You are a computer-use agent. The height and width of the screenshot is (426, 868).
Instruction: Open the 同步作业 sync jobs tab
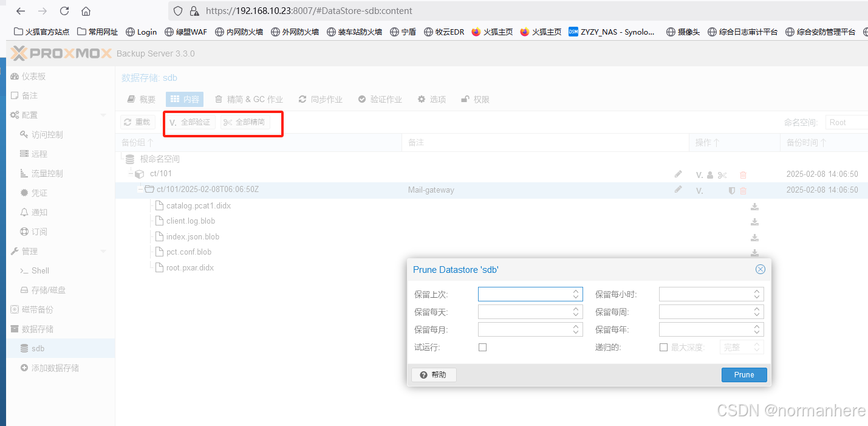(x=321, y=99)
